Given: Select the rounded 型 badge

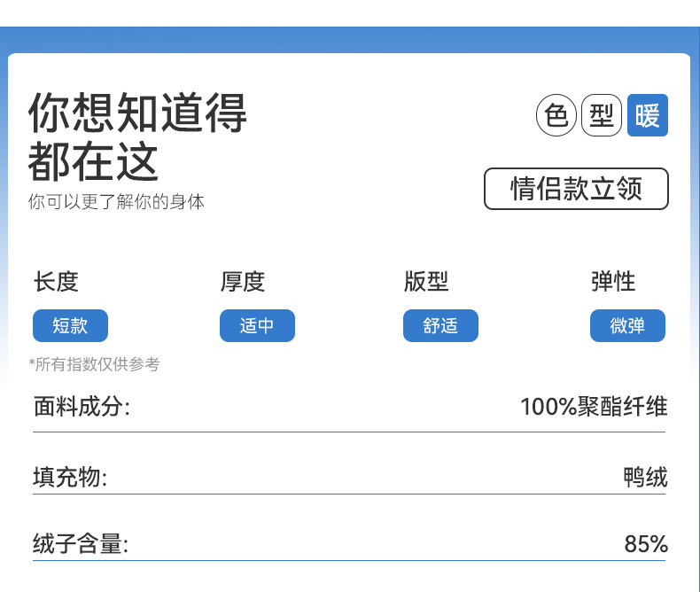Looking at the screenshot, I should coord(602,115).
